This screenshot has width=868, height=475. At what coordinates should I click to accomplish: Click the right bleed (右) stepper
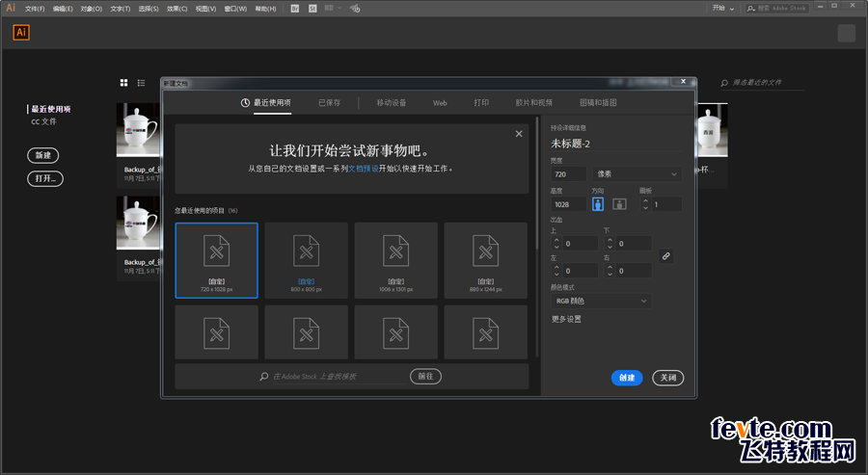(610, 271)
